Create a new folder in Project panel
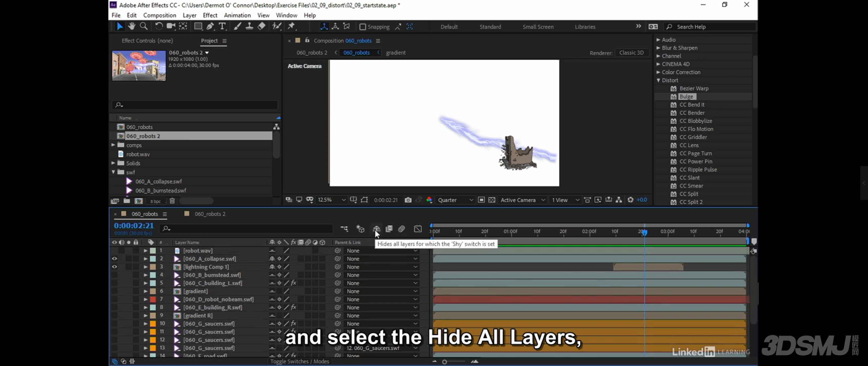The image size is (868, 366). [127, 201]
